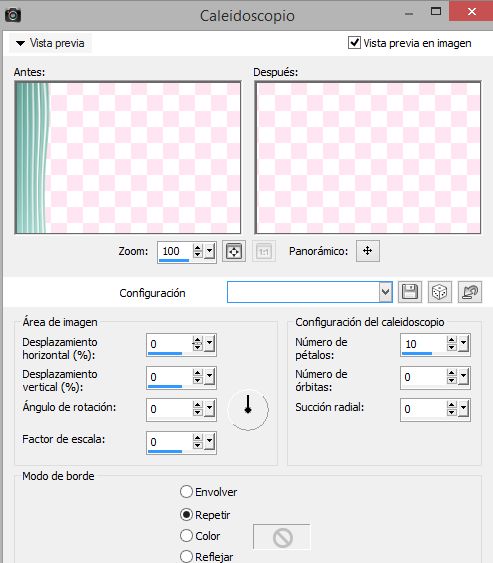The height and width of the screenshot is (563, 493).
Task: Click the rotation angle dial
Action: point(248,409)
